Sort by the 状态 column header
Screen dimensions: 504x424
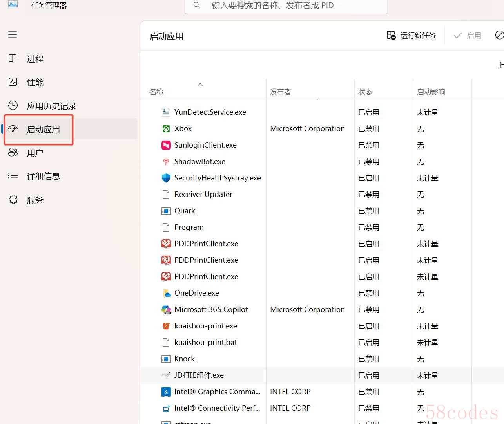pyautogui.click(x=365, y=92)
